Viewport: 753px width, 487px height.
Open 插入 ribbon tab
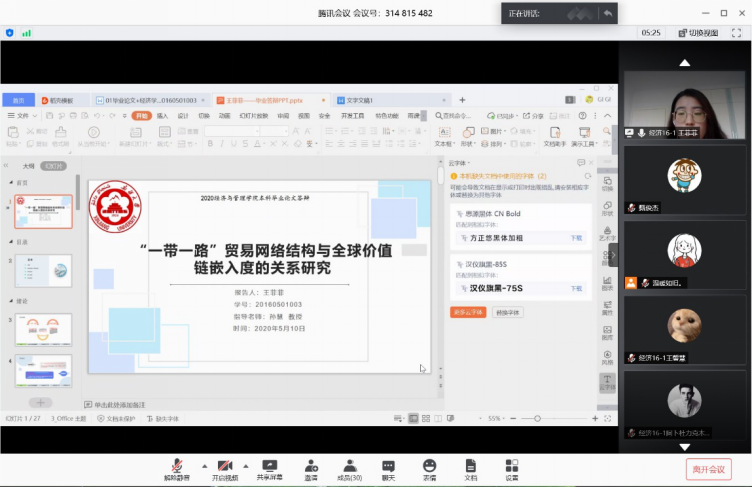162,116
